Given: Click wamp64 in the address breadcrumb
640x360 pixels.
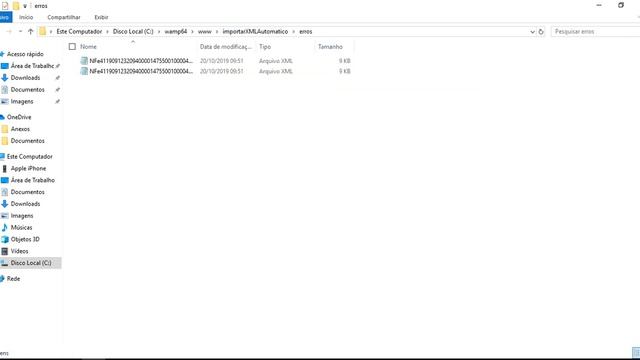Looking at the screenshot, I should point(176,31).
